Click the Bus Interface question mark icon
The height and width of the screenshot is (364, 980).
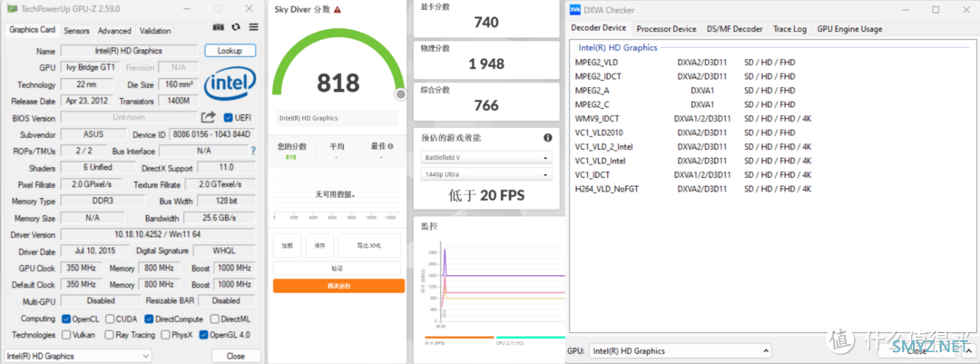click(x=253, y=151)
